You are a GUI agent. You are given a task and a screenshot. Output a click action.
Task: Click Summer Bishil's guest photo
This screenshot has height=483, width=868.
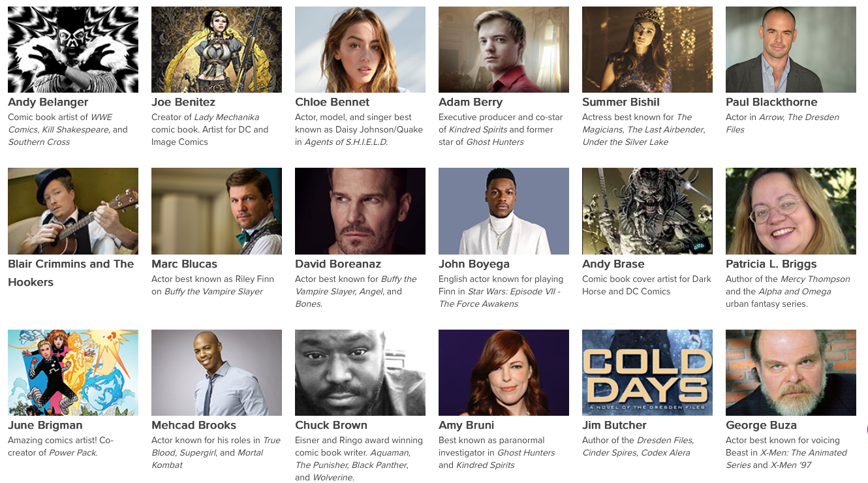click(647, 50)
